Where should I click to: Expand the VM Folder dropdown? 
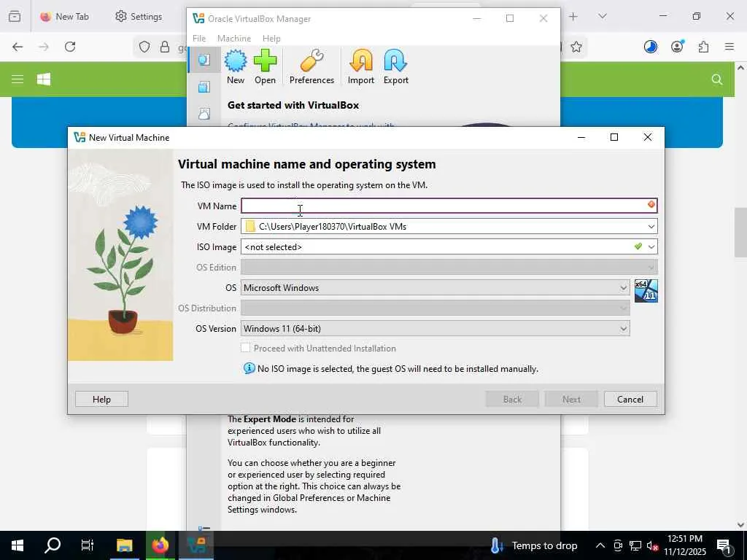click(x=651, y=227)
